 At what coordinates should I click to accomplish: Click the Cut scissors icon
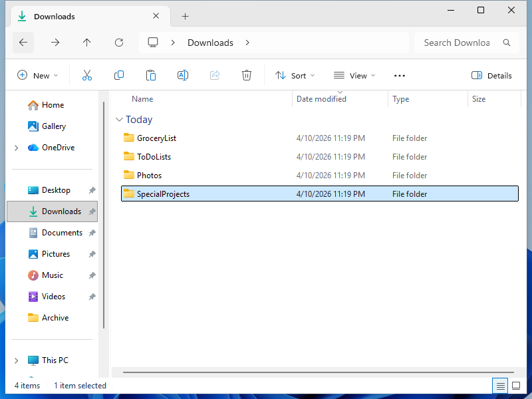87,75
